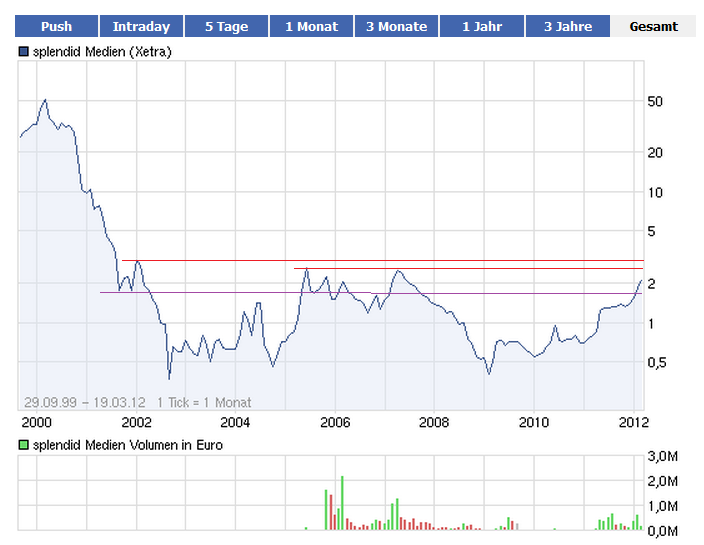This screenshot has width=704, height=545.
Task: Click the 'splendid Medien Volumen in Euro' label
Action: tap(128, 445)
